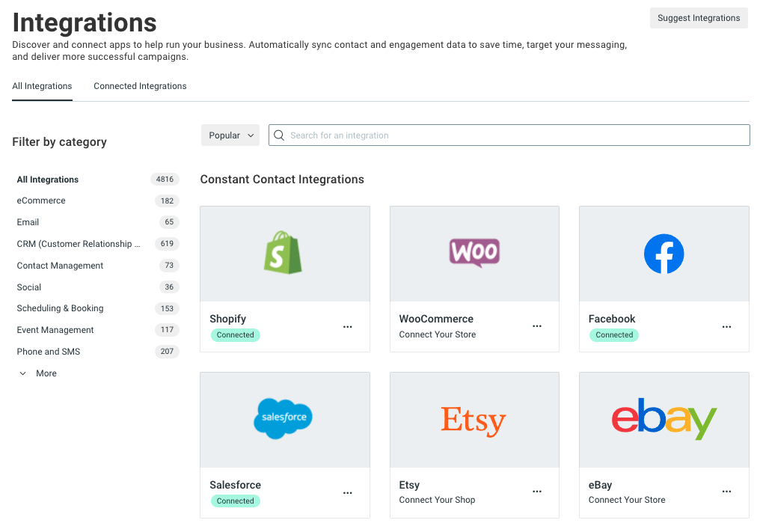The height and width of the screenshot is (532, 763).
Task: Open the Etsy integration logo
Action: pyautogui.click(x=474, y=419)
